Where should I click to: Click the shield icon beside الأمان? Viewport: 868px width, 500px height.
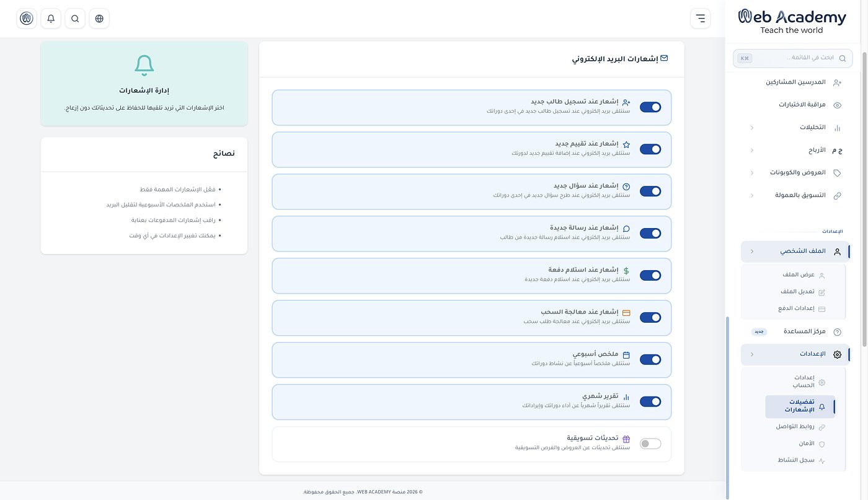[822, 444]
